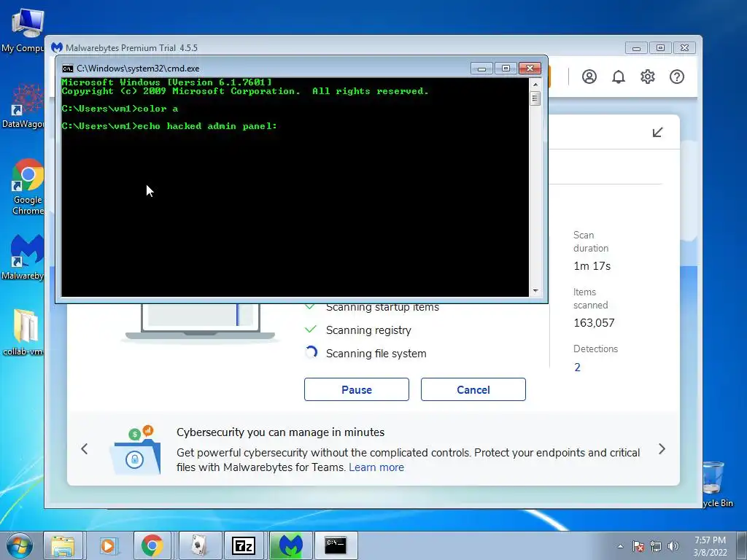Viewport: 747px width, 560px height.
Task: Click the network tray icon
Action: (x=656, y=546)
